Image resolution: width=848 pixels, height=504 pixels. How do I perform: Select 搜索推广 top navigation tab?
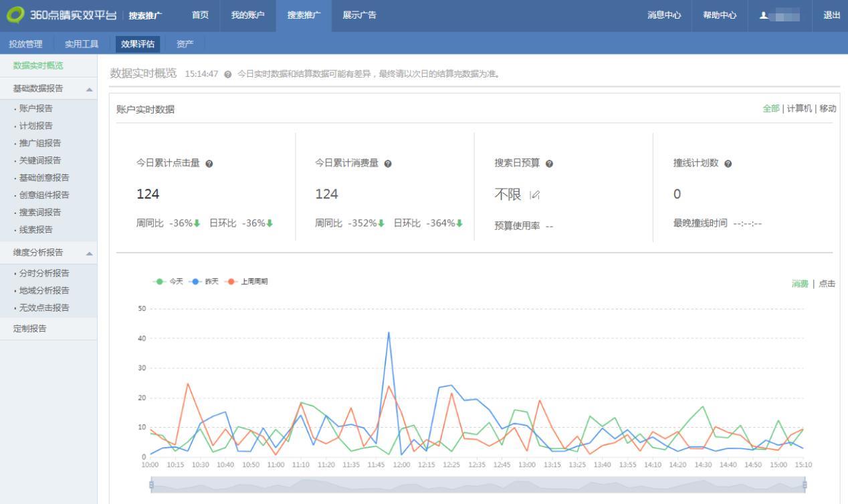303,15
